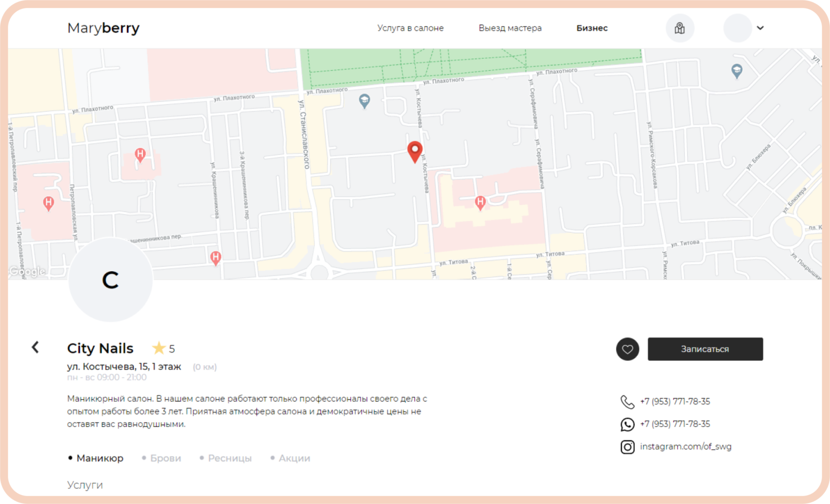The image size is (830, 504).
Task: Click the star rating icon
Action: [x=159, y=348]
